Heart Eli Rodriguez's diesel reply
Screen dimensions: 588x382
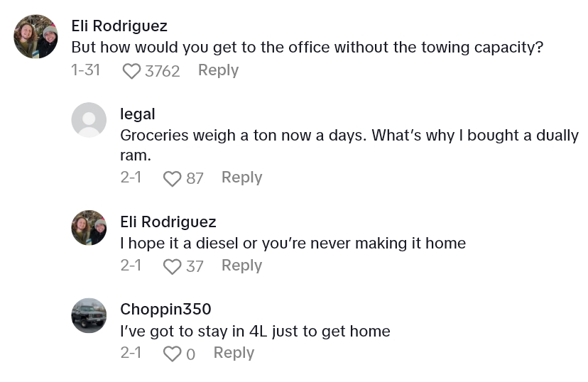(173, 266)
